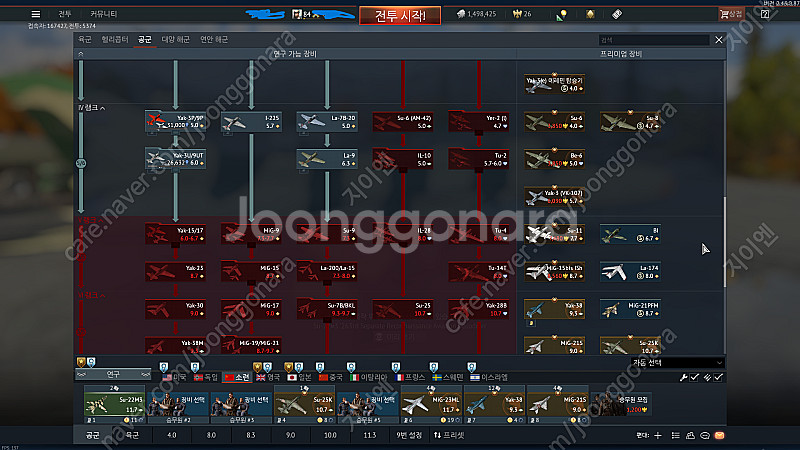Screen dimensions: 800x450
Task: Click the wrench auto-repair icon
Action: [x=683, y=378]
